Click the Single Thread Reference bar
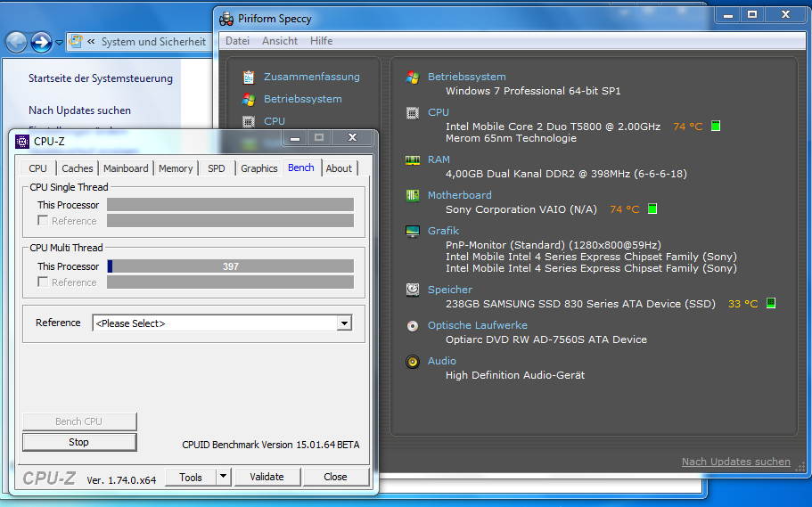 231,221
